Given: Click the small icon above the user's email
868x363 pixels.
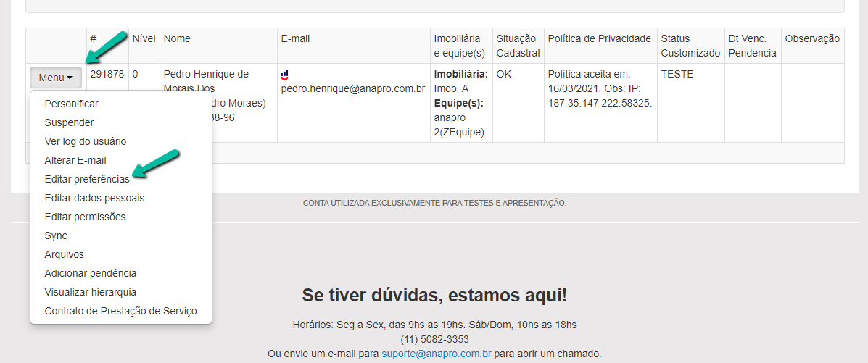Looking at the screenshot, I should click(x=285, y=75).
